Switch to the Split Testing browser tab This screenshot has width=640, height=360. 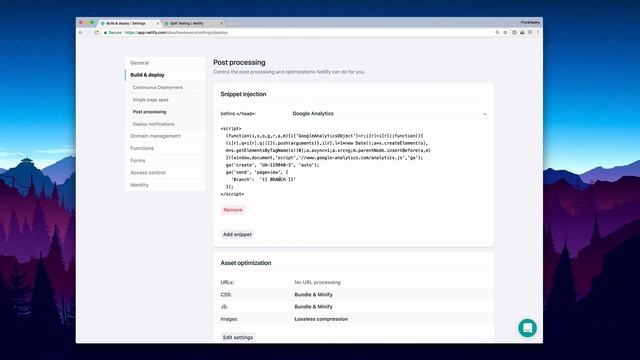click(x=193, y=23)
